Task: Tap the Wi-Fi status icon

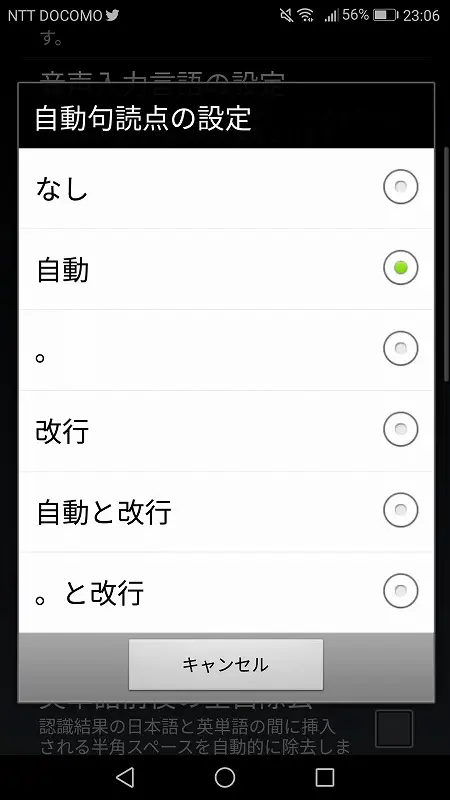Action: (306, 15)
